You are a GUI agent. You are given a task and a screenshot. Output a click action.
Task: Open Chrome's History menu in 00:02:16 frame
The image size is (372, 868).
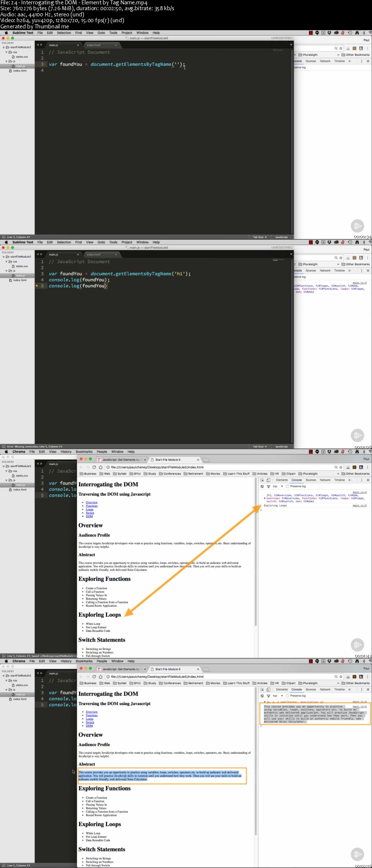(66, 661)
